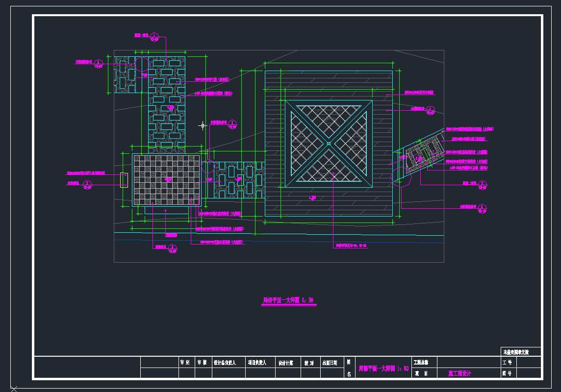Select the small yellow rectangle left of checkerboard
This screenshot has height=392, width=561.
(x=124, y=180)
